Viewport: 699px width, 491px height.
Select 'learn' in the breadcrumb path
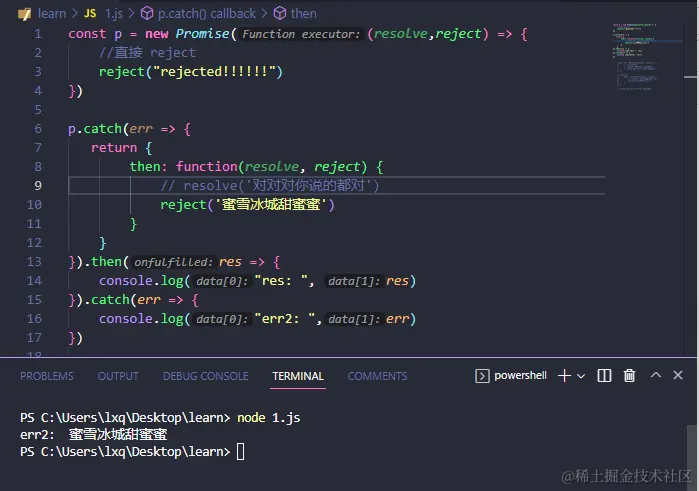(52, 14)
